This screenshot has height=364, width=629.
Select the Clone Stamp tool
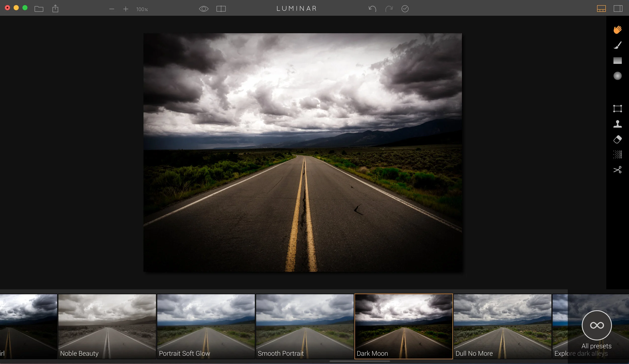[x=617, y=124]
